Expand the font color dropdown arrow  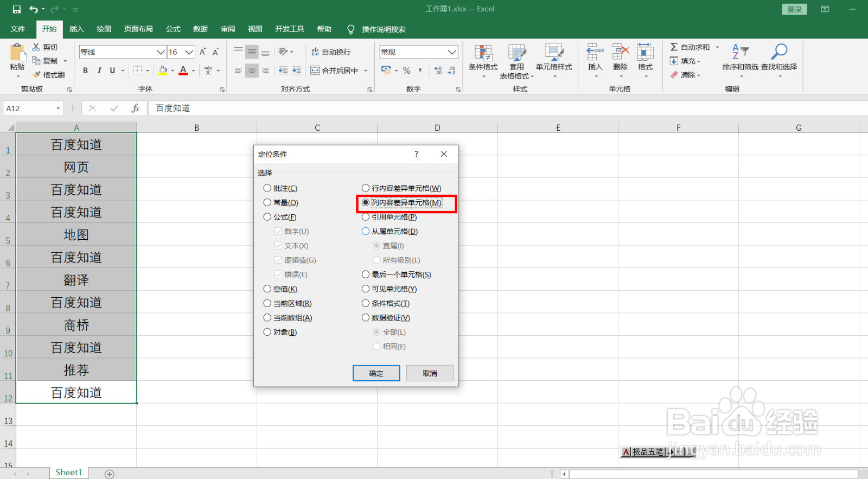point(193,71)
